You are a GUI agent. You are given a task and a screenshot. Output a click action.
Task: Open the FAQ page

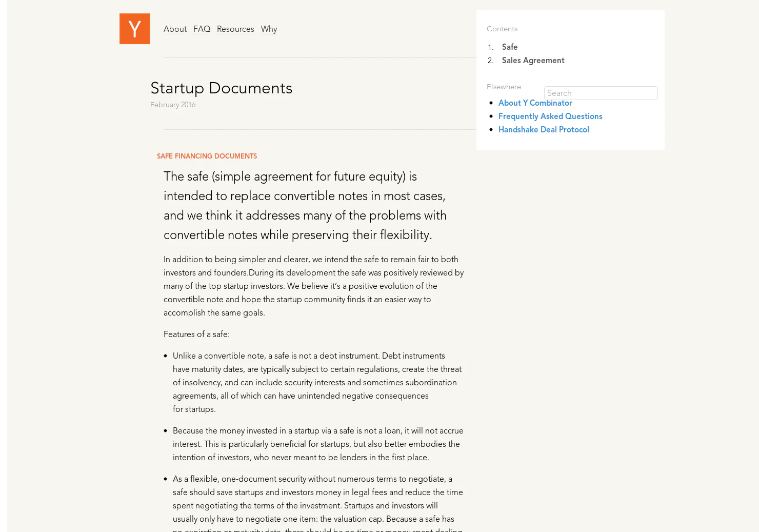(x=202, y=29)
